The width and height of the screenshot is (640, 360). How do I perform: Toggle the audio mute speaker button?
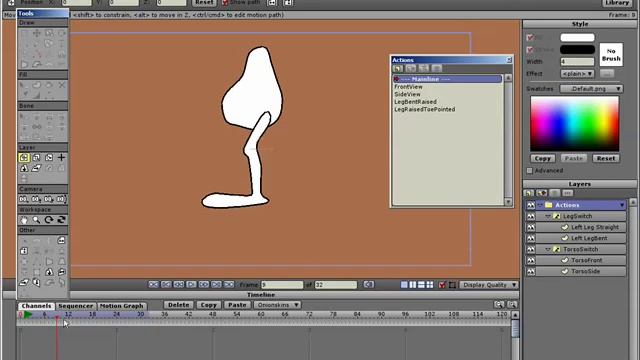369,284
